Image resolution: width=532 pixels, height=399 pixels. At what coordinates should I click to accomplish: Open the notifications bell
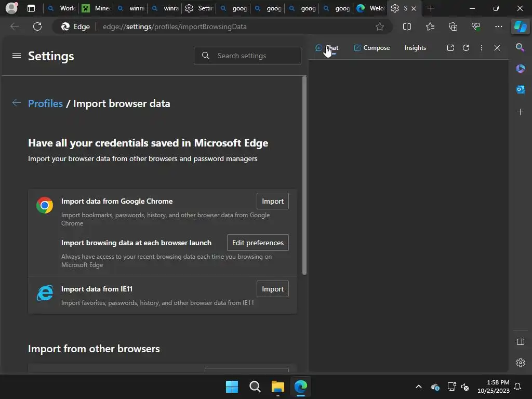517,387
